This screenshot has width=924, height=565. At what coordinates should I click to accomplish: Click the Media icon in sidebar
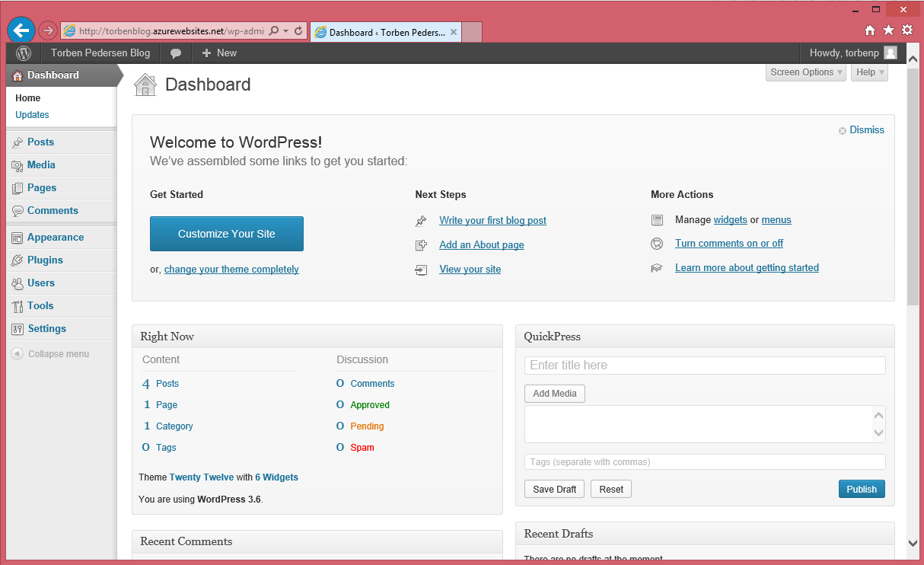(x=18, y=165)
